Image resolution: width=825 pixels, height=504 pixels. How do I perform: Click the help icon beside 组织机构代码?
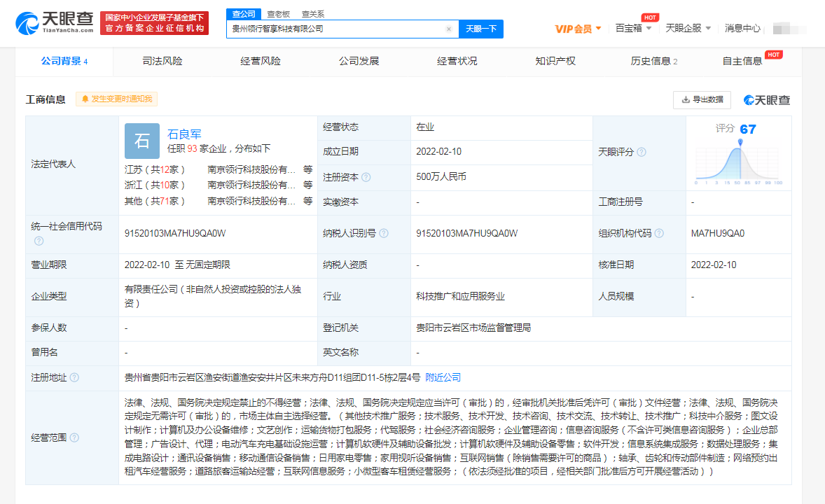(x=659, y=233)
